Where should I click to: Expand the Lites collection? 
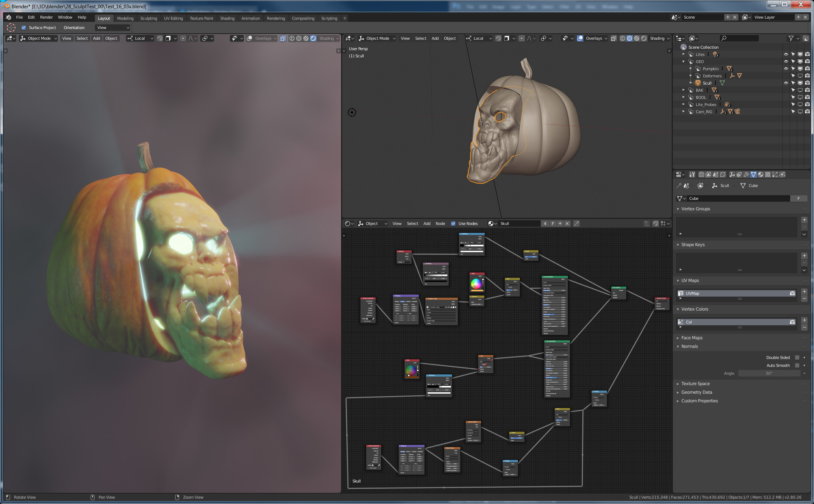(683, 54)
